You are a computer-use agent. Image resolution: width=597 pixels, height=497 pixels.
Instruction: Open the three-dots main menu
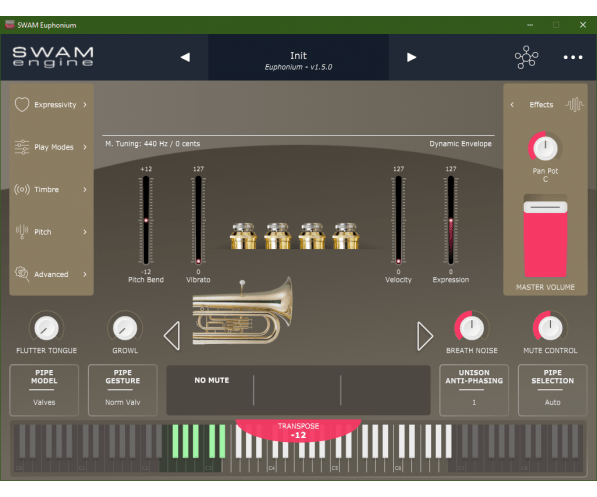573,57
